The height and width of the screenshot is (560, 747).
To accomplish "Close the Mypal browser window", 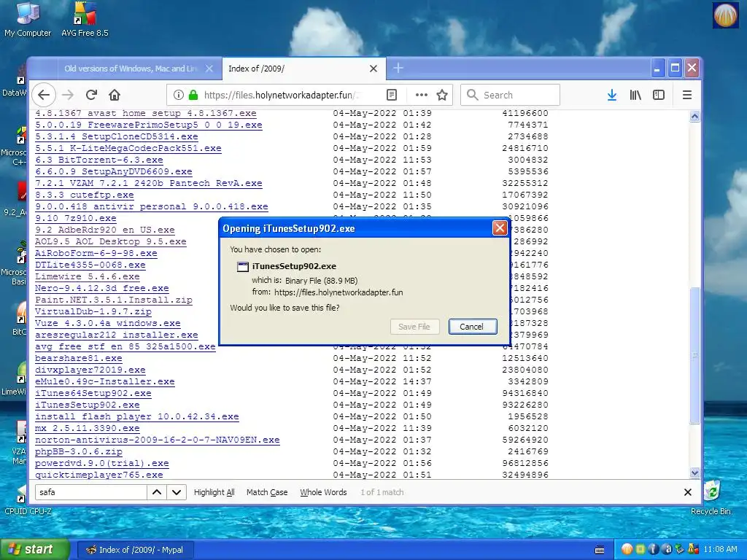I will pyautogui.click(x=692, y=69).
